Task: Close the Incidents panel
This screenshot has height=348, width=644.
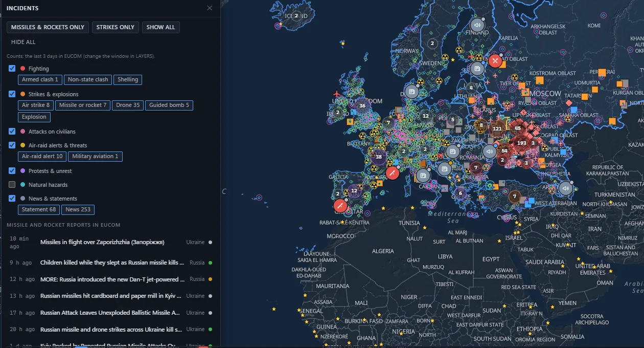Action: 210,8
